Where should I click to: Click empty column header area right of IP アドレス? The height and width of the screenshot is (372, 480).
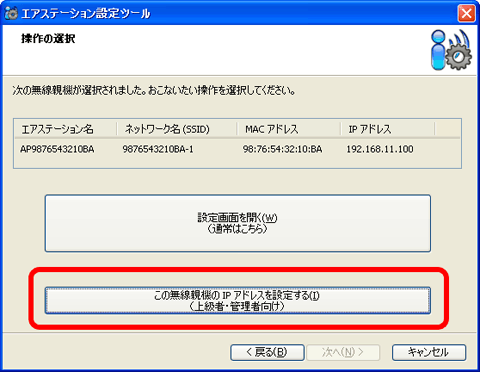[447, 129]
